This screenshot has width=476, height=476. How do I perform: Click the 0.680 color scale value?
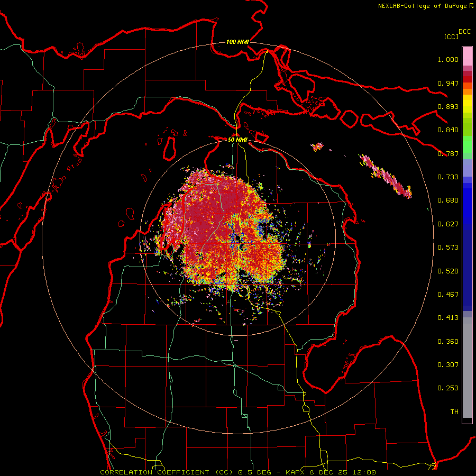[448, 200]
